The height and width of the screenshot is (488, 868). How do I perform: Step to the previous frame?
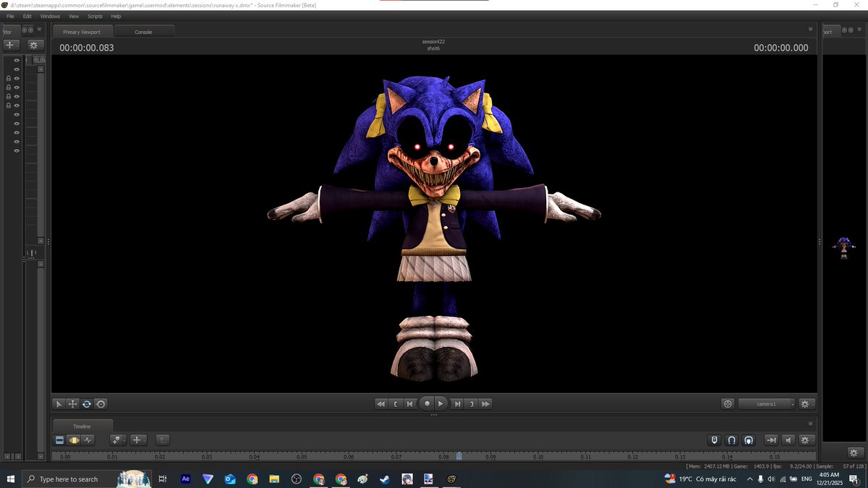[x=410, y=404]
